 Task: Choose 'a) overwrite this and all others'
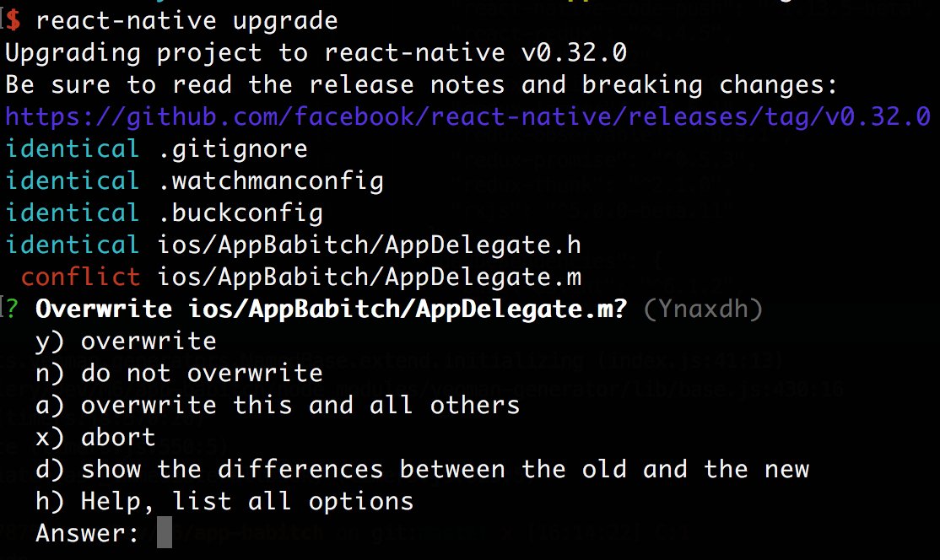coord(278,405)
